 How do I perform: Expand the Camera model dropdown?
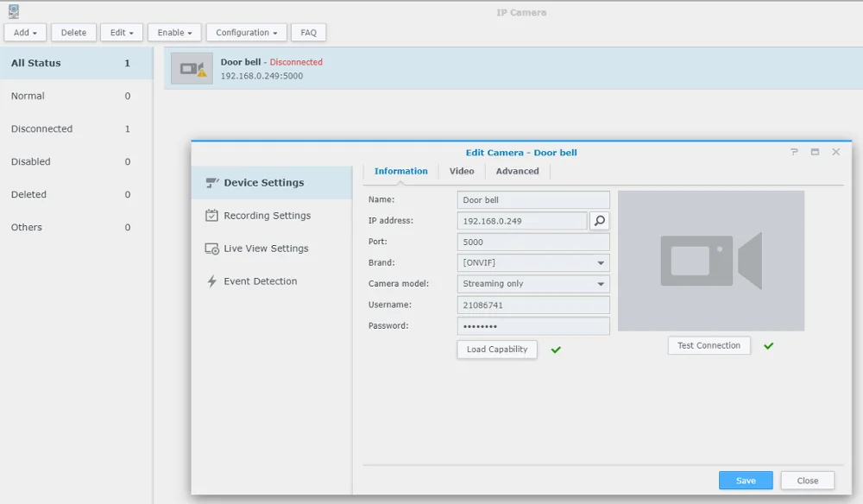533,284
